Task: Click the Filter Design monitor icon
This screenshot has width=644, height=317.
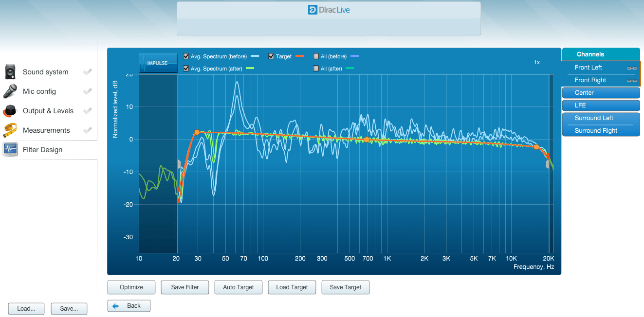Action: point(10,150)
